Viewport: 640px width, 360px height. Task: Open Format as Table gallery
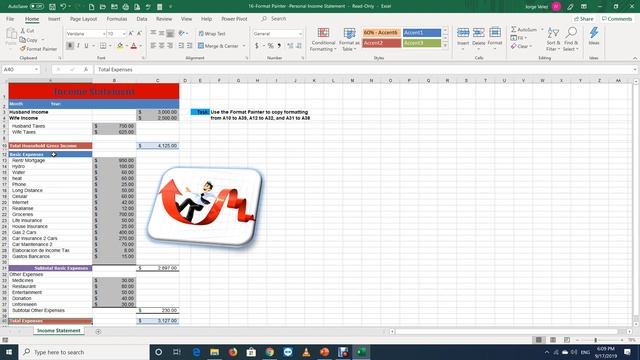coord(349,39)
